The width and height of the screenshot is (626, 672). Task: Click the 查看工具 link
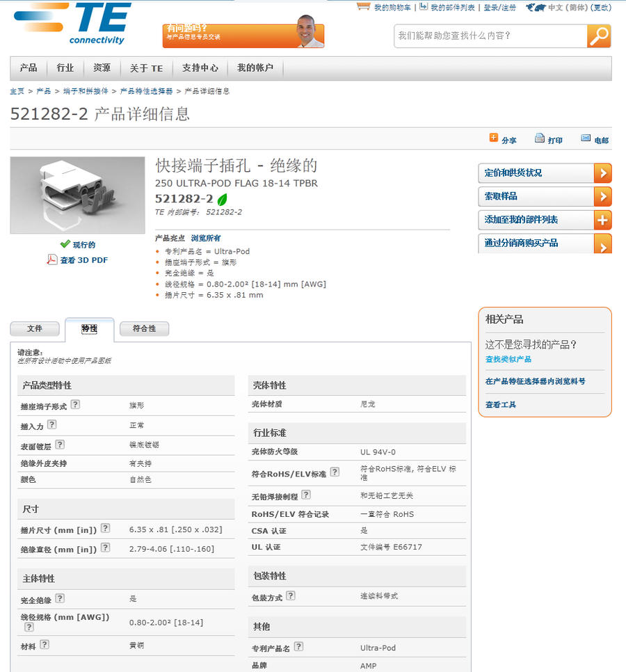pos(501,405)
